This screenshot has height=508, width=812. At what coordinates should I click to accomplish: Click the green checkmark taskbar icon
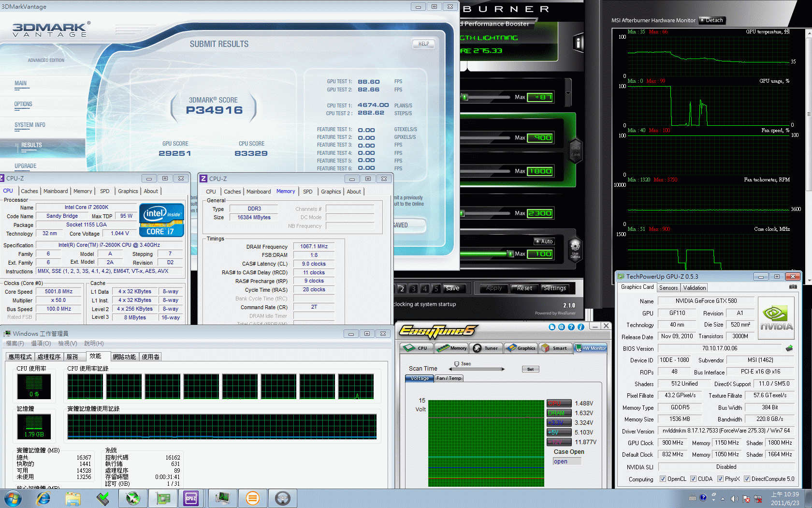[103, 498]
